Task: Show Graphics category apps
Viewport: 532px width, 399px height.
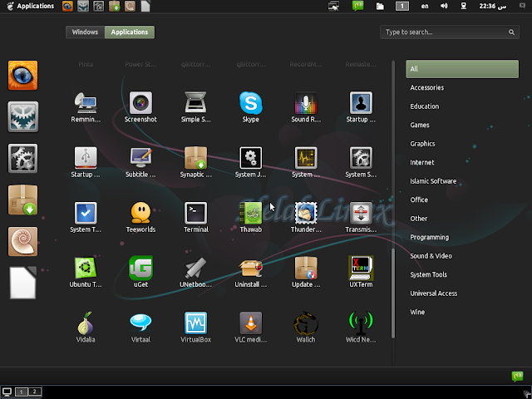Action: coord(422,144)
